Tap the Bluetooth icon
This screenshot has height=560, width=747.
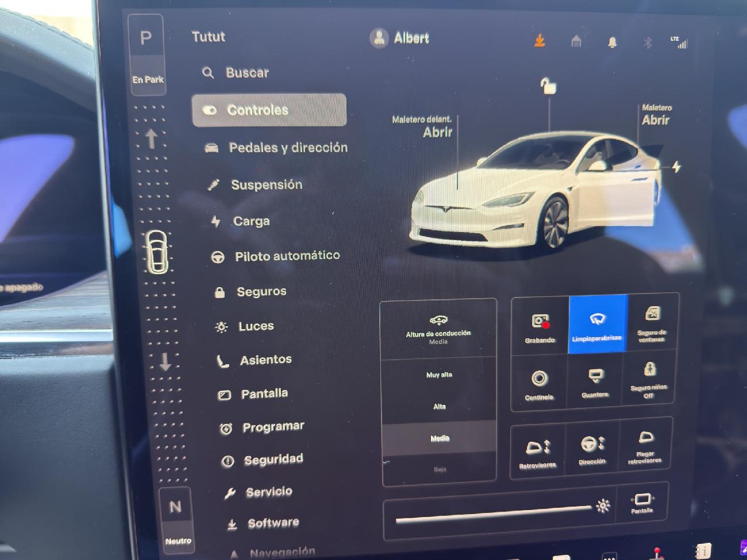click(648, 43)
